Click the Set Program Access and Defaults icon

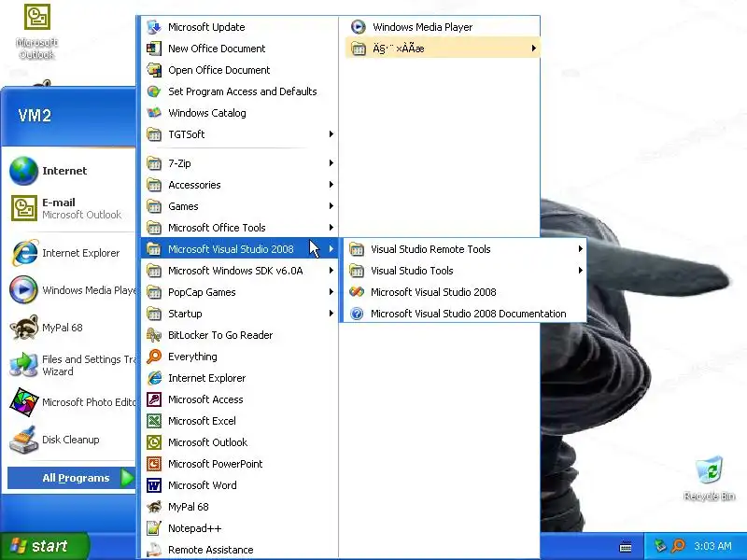coord(154,91)
